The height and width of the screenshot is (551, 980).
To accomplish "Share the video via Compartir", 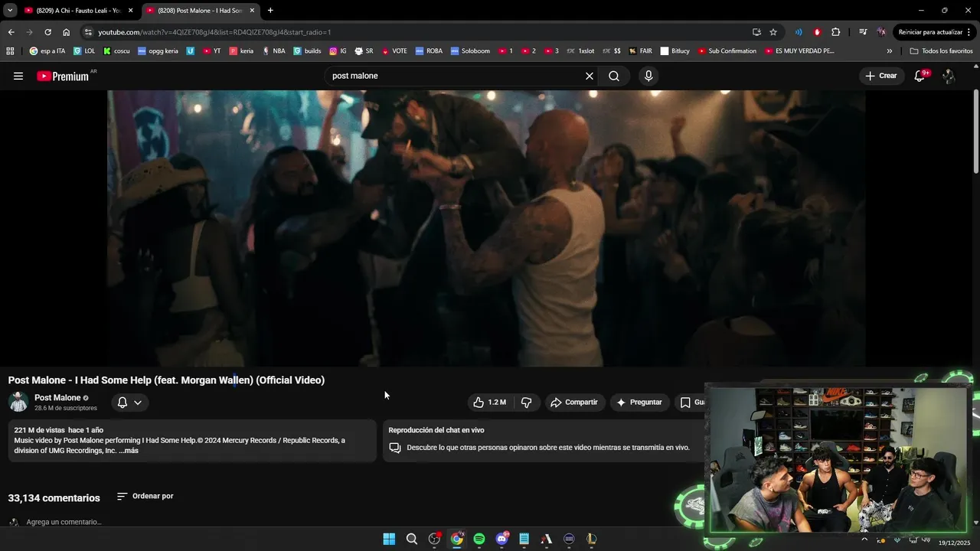I will pos(575,403).
